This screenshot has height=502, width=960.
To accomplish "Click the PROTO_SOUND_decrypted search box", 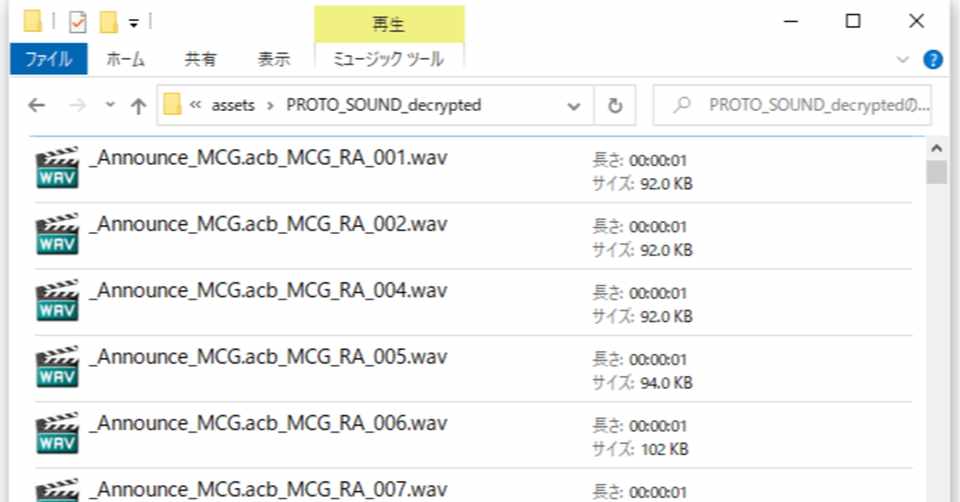I will pyautogui.click(x=792, y=105).
